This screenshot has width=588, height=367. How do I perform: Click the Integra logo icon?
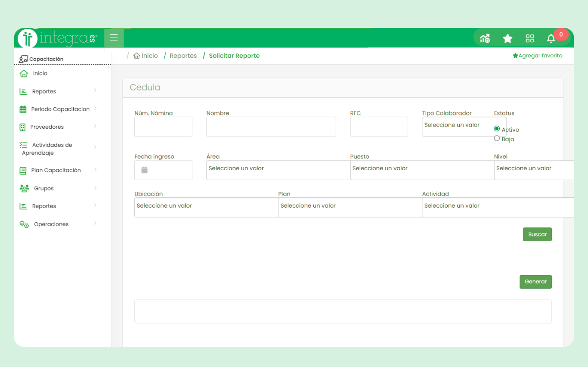(28, 38)
